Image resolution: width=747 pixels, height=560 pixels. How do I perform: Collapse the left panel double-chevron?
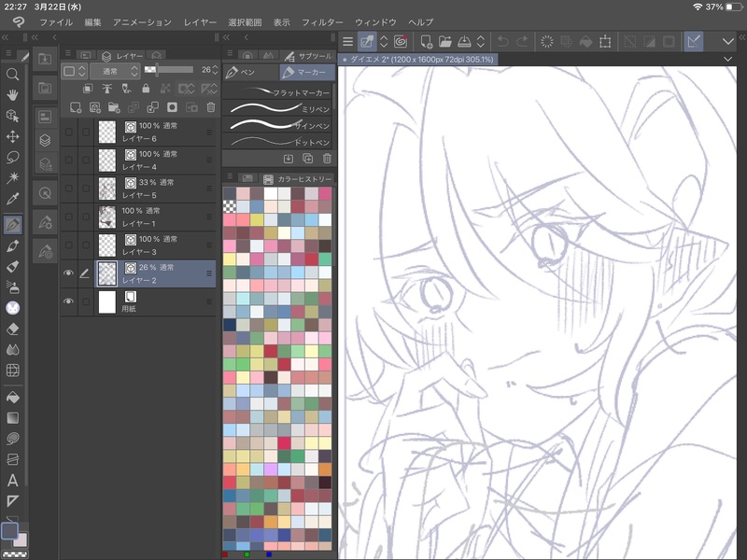(x=5, y=37)
